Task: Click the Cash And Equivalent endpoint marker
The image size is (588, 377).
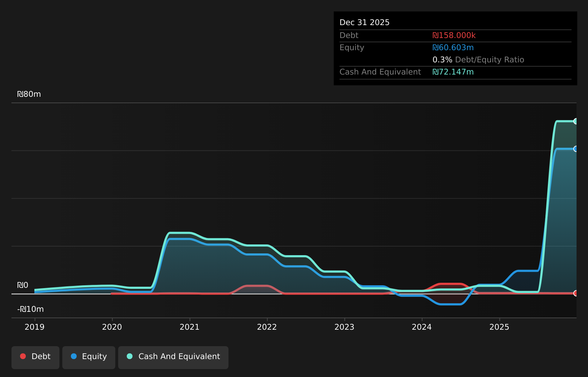Action: click(x=576, y=121)
